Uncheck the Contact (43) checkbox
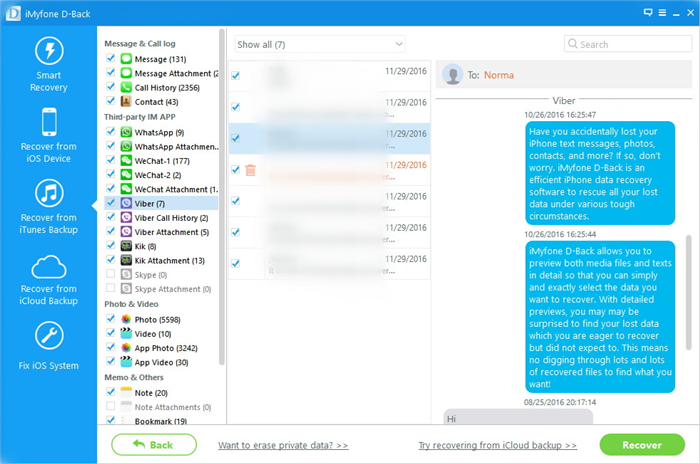The height and width of the screenshot is (464, 700). pyautogui.click(x=111, y=101)
